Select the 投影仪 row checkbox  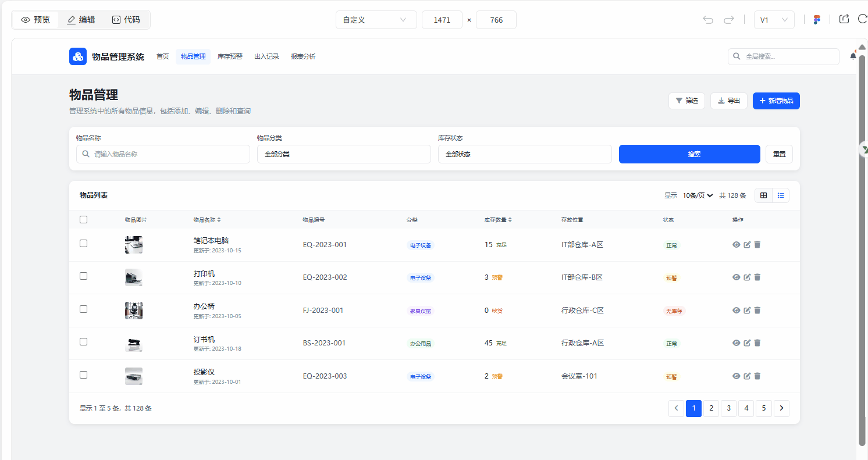coord(83,375)
